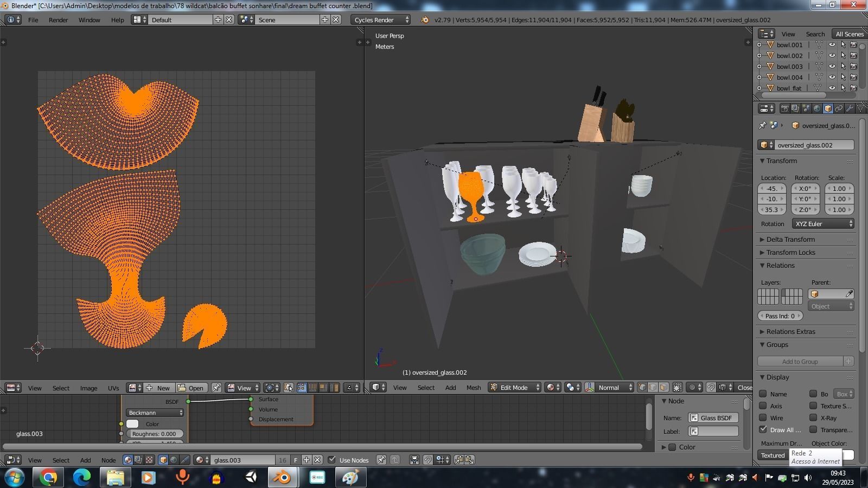868x488 pixels.
Task: Open the Node menu in node editor
Action: pos(108,460)
